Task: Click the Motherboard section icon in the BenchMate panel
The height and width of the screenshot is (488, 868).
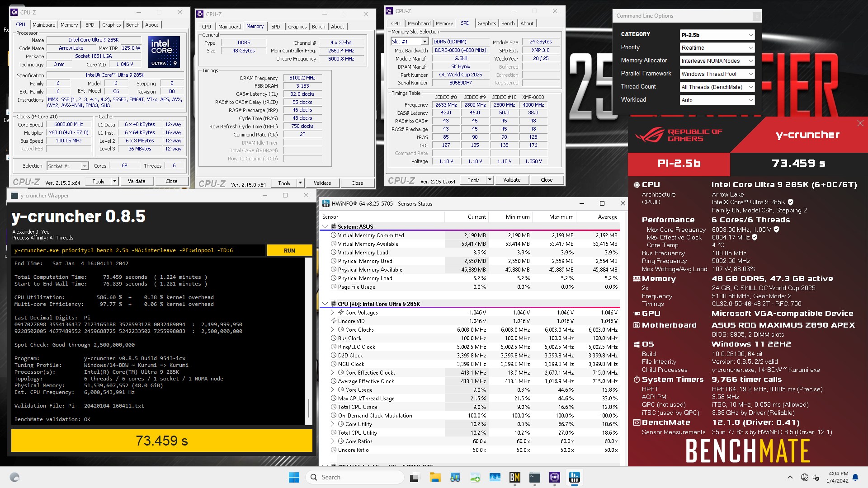Action: (x=637, y=325)
